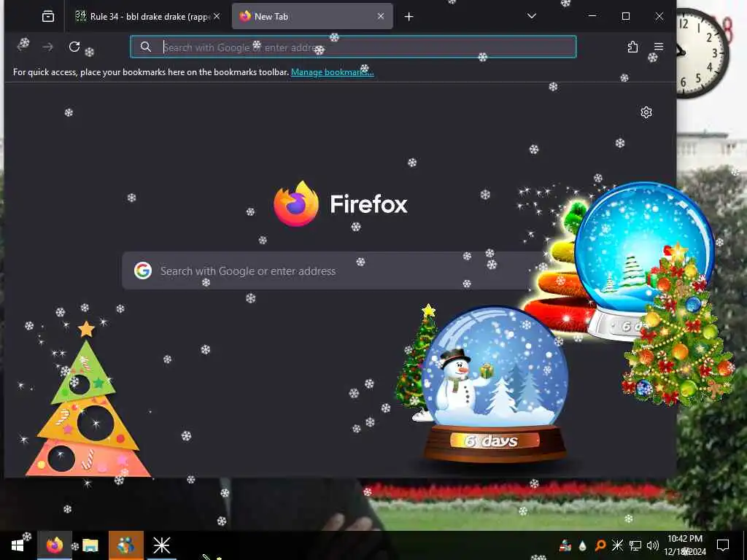This screenshot has height=560, width=747.
Task: Maximize the Firefox window
Action: (x=626, y=16)
